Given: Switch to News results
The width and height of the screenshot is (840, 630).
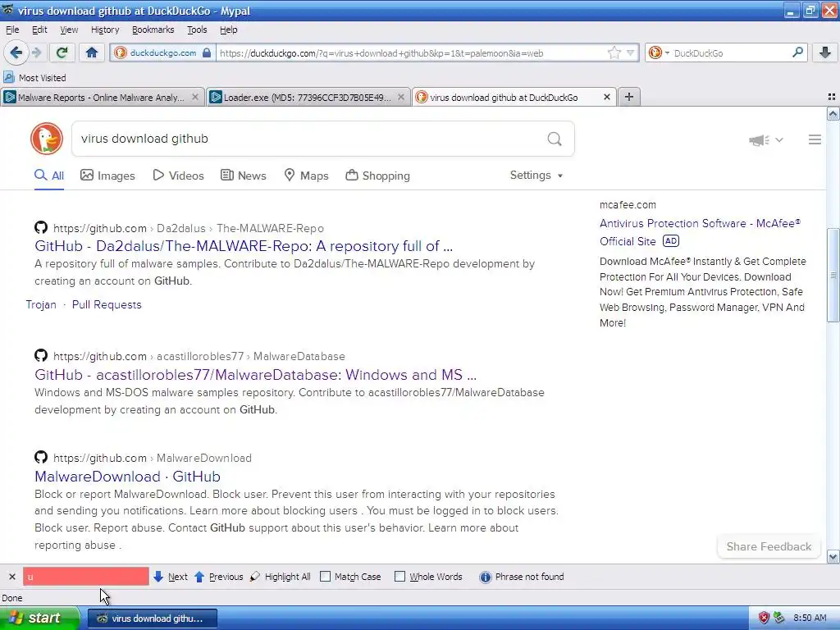Looking at the screenshot, I should [243, 176].
